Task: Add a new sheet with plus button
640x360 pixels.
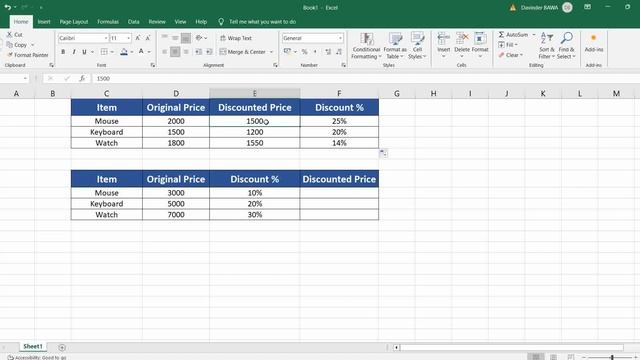Action: tap(62, 347)
